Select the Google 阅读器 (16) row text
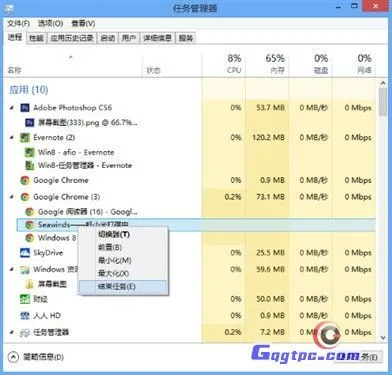This screenshot has height=375, width=392. pyautogui.click(x=88, y=212)
